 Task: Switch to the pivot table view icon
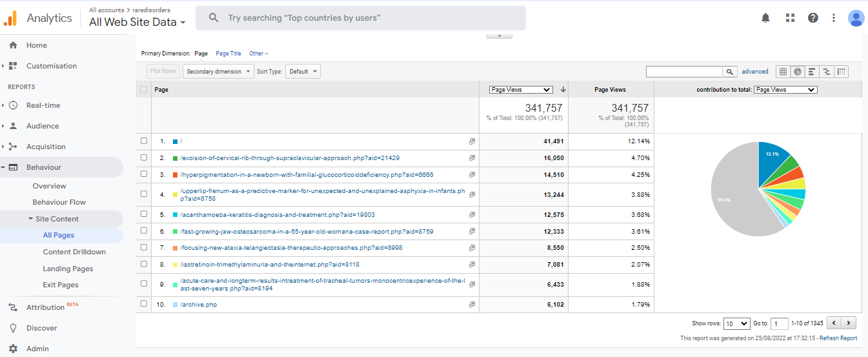coord(842,72)
